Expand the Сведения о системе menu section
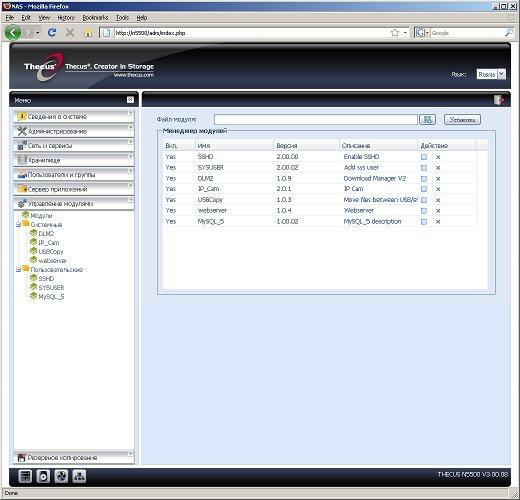The width and height of the screenshot is (520, 500). 74,116
